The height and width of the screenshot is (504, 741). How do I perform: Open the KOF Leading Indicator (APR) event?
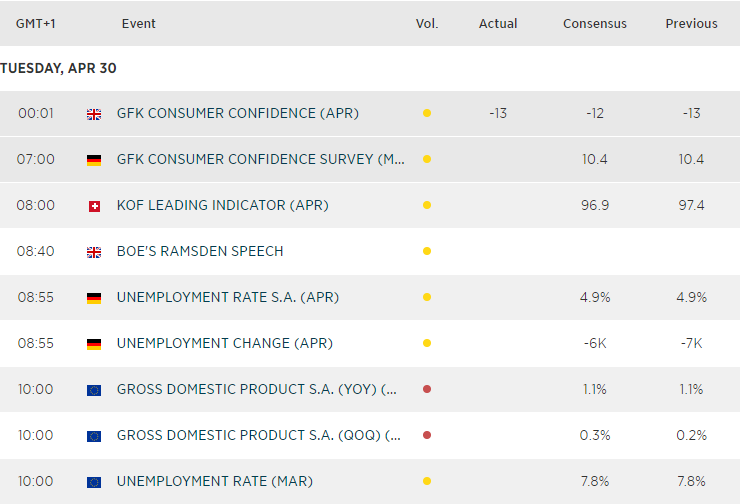tap(222, 206)
